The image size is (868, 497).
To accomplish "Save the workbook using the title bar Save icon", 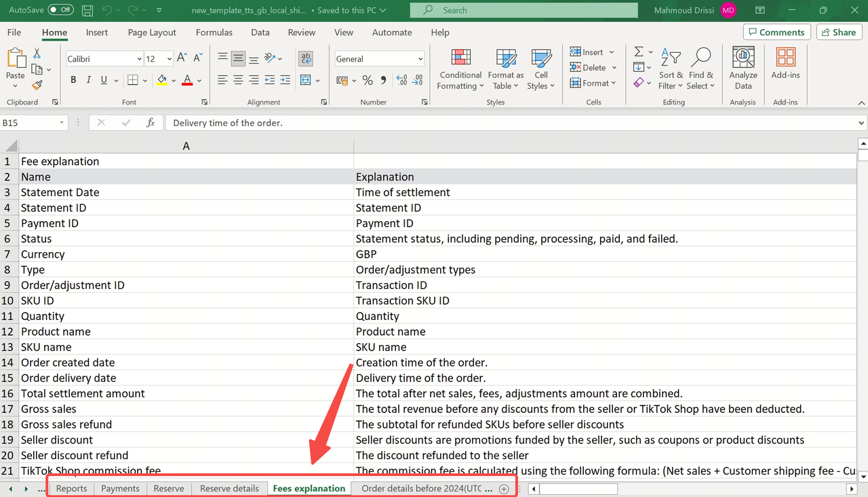I will coord(87,10).
